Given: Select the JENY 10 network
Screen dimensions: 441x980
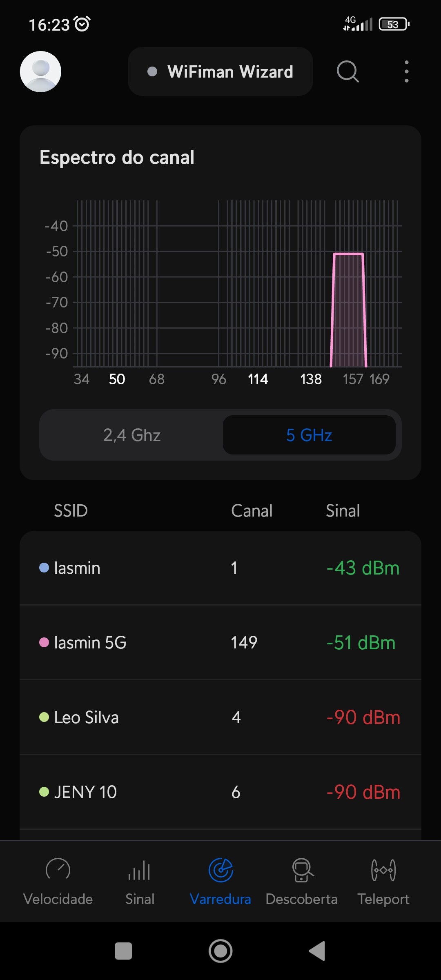Looking at the screenshot, I should pos(220,792).
